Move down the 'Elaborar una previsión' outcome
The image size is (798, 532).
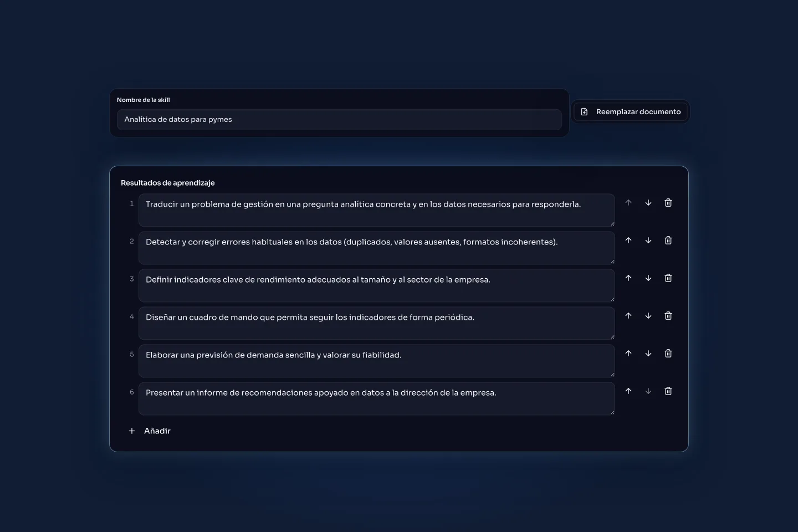click(648, 354)
